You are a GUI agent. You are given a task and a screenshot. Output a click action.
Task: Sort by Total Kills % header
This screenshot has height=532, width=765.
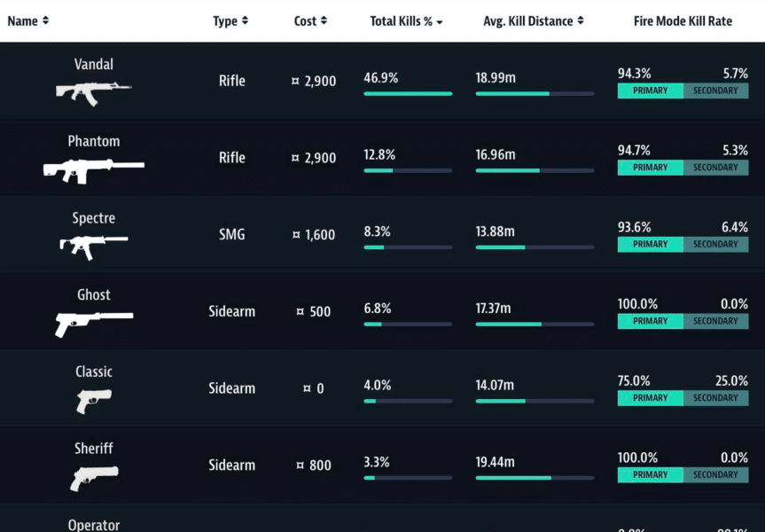(x=406, y=21)
